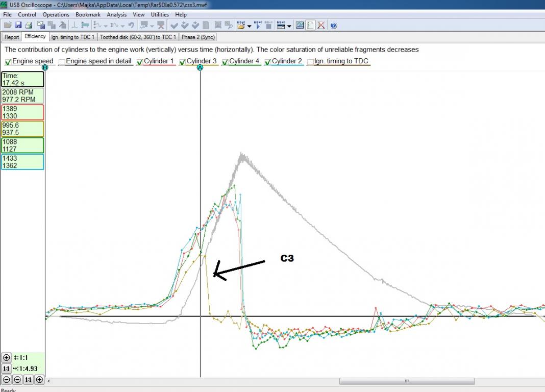
Task: Expand the dropdown arrow left of graph view icon
Action: click(x=289, y=26)
